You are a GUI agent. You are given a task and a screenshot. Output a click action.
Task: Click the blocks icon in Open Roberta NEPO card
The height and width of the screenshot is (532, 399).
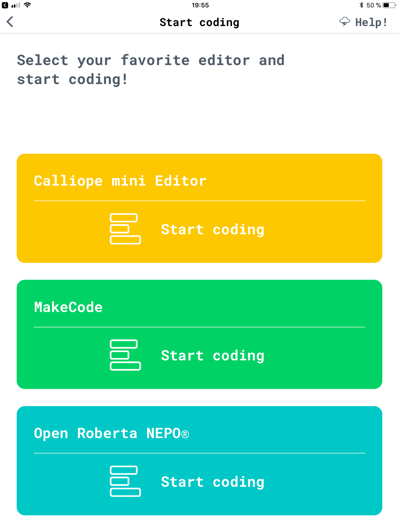coord(125,481)
